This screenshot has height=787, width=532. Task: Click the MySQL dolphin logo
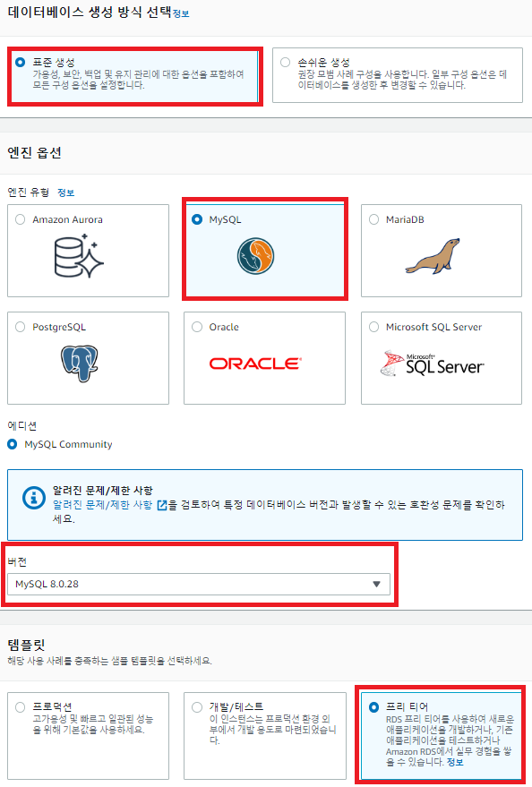pyautogui.click(x=255, y=256)
